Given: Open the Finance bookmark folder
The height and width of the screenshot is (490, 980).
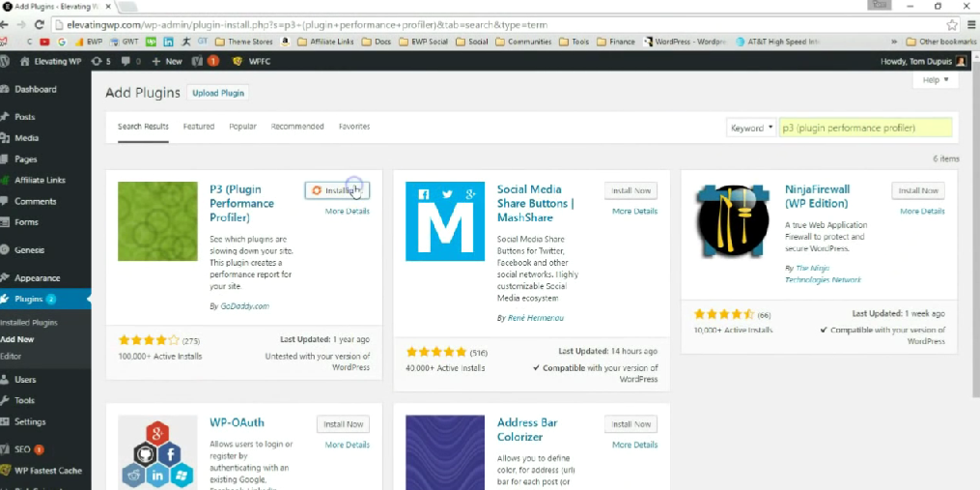Looking at the screenshot, I should pos(616,42).
